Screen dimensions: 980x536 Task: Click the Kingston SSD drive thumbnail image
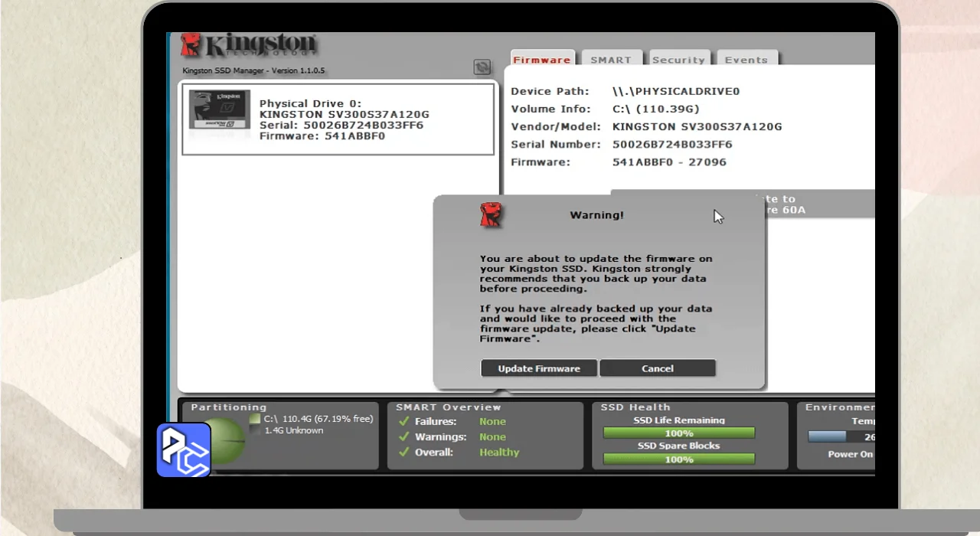point(220,109)
